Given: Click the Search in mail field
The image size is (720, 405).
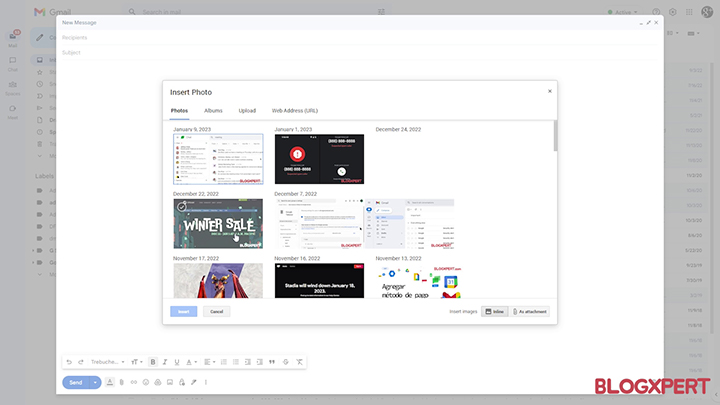Looking at the screenshot, I should 257,12.
